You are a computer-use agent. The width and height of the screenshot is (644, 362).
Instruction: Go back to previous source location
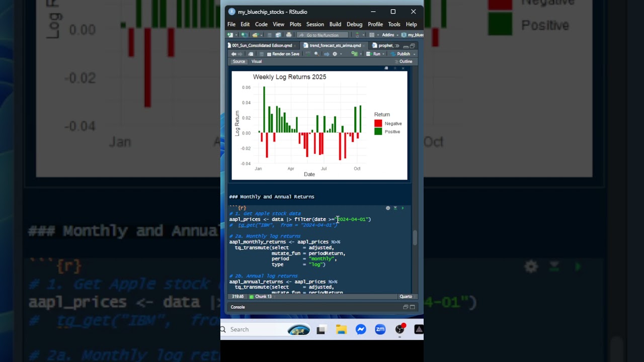(x=233, y=54)
